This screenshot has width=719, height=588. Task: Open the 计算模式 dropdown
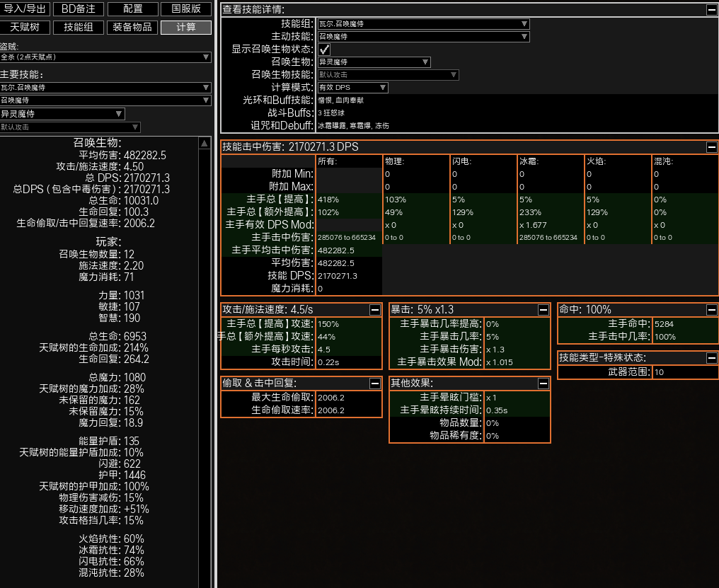[x=352, y=88]
